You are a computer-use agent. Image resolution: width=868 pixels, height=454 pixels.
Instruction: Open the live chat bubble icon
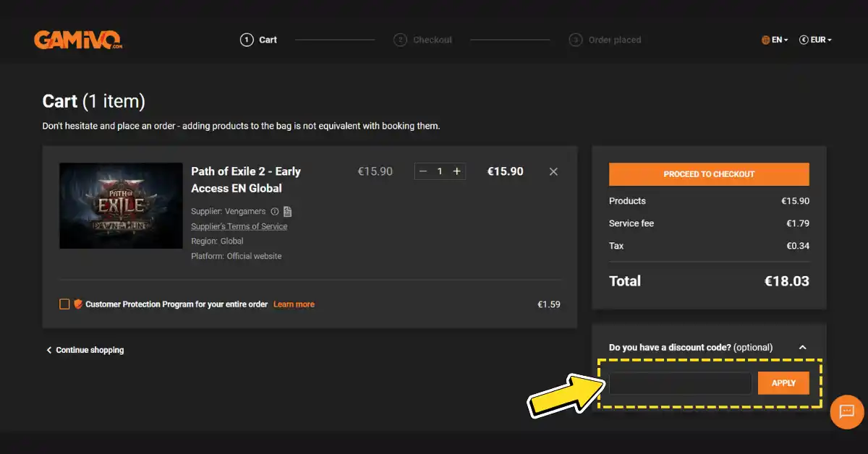point(847,412)
